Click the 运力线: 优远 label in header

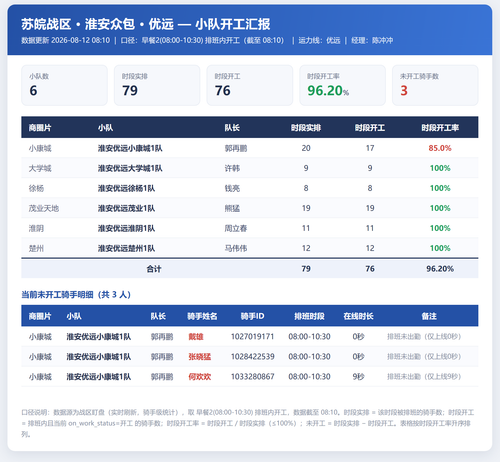coord(319,41)
